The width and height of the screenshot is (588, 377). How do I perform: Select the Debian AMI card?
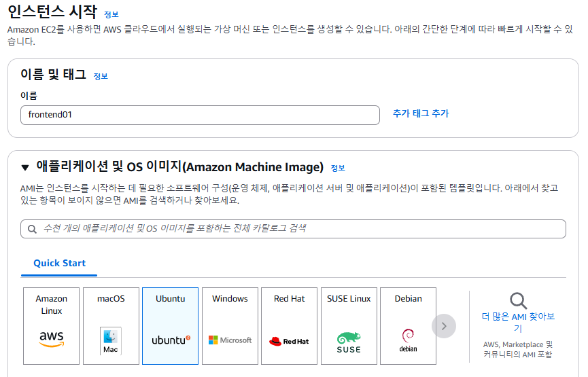point(408,325)
